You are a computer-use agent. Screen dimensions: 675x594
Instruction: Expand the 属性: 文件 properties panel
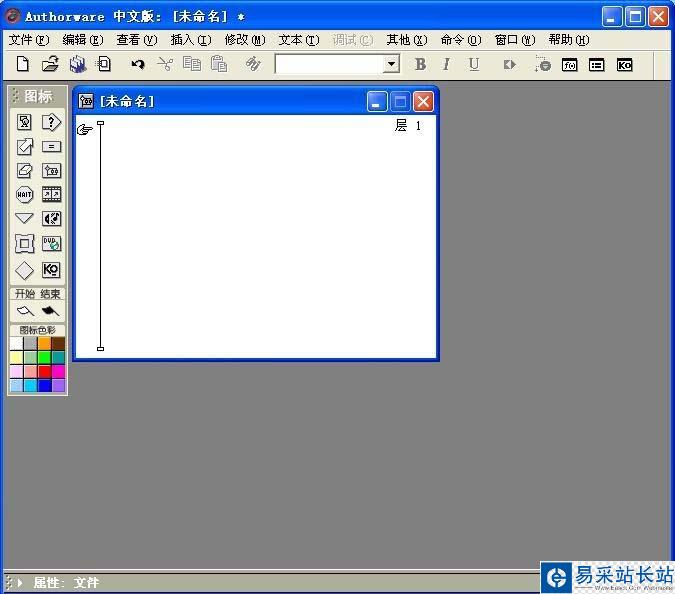(x=20, y=583)
